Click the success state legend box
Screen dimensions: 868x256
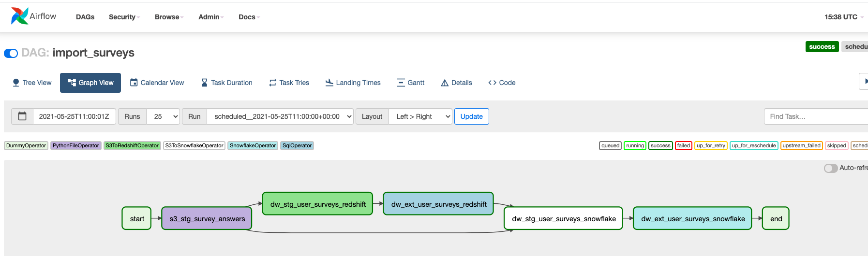[x=660, y=145]
